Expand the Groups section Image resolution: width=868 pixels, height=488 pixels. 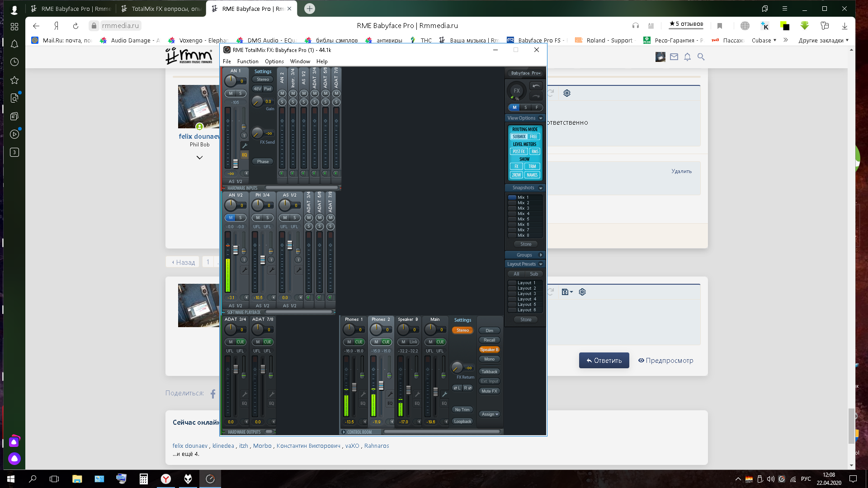click(x=540, y=255)
